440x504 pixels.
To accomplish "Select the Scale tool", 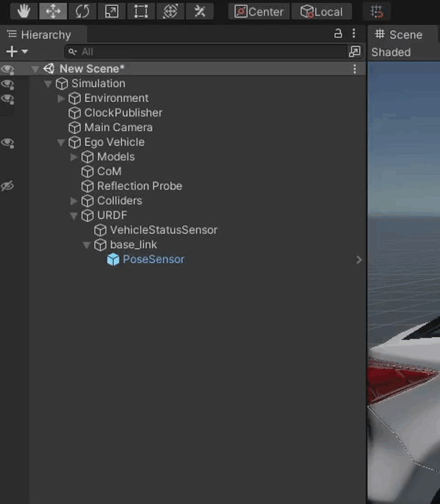I will 111,12.
